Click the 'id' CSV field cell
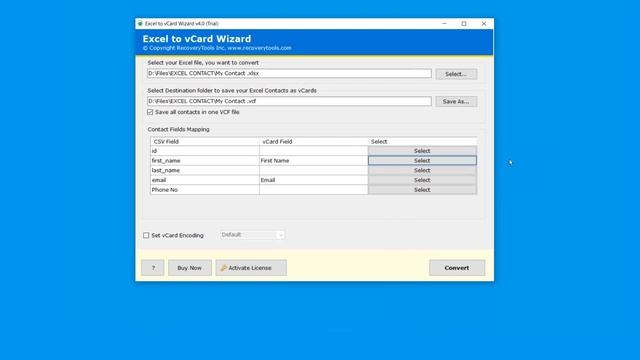640x360 pixels. pyautogui.click(x=204, y=151)
